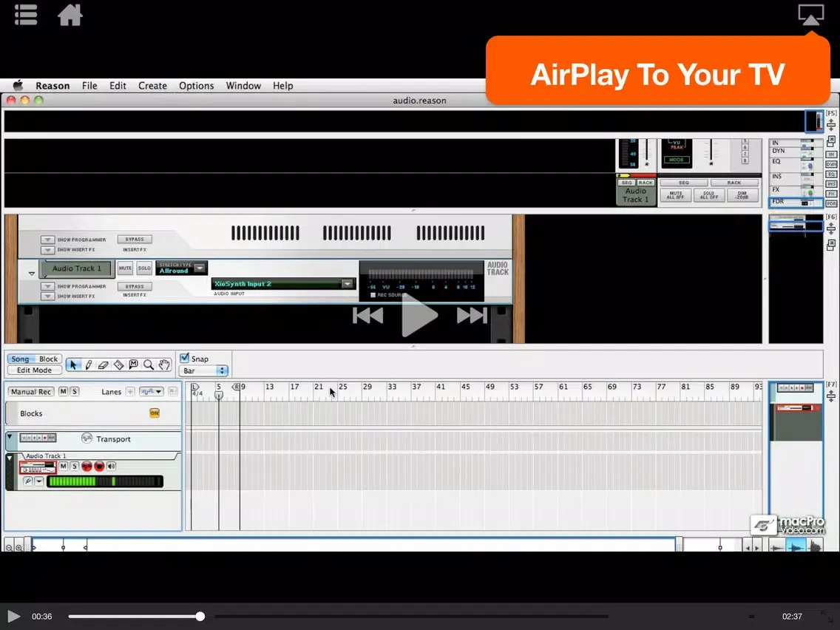
Task: Select the Magnifying Glass tool
Action: pos(149,365)
